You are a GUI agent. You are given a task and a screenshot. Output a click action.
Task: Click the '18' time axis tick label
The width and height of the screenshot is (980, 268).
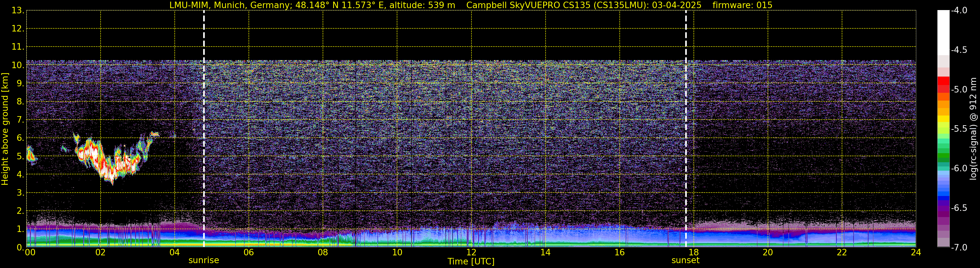(x=694, y=253)
